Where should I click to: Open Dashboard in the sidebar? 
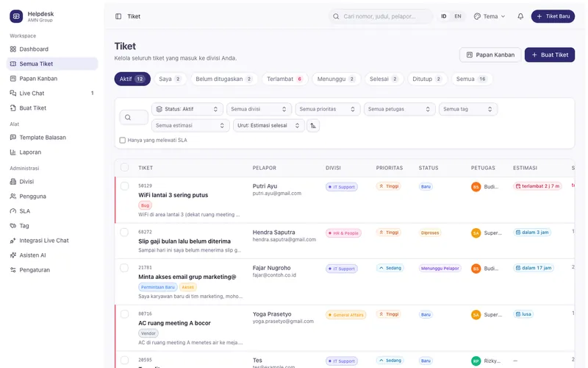52,49
